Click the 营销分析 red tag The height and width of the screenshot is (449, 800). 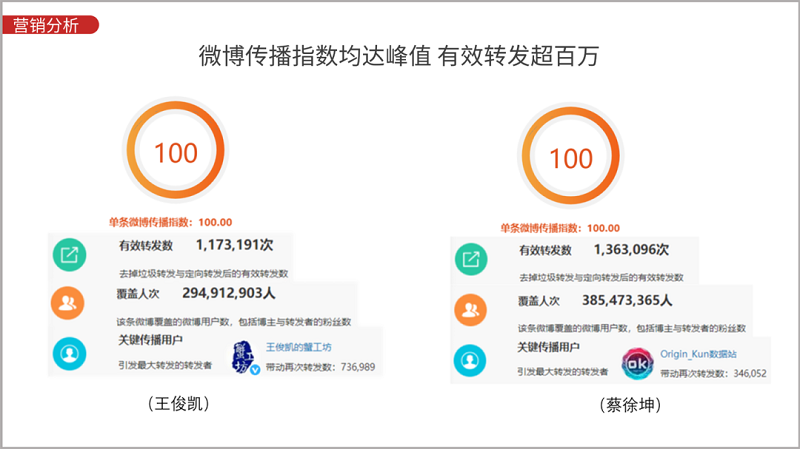coord(50,25)
